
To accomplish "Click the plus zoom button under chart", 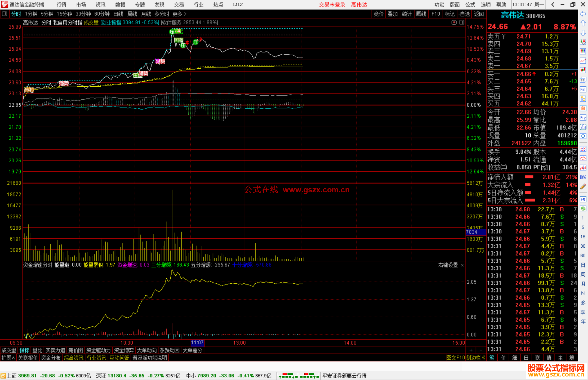I will coord(471,350).
